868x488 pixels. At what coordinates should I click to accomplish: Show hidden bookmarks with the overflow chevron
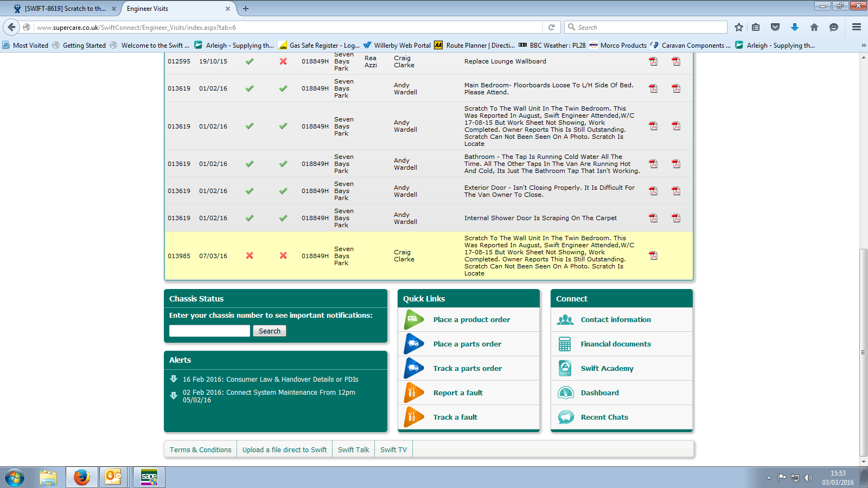[863, 46]
